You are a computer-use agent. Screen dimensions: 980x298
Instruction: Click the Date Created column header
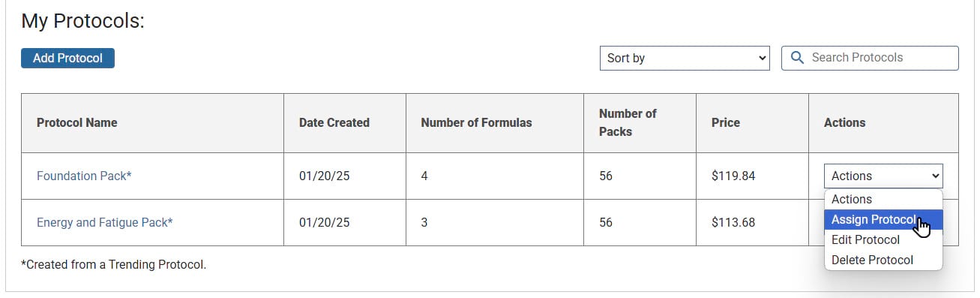click(x=334, y=122)
